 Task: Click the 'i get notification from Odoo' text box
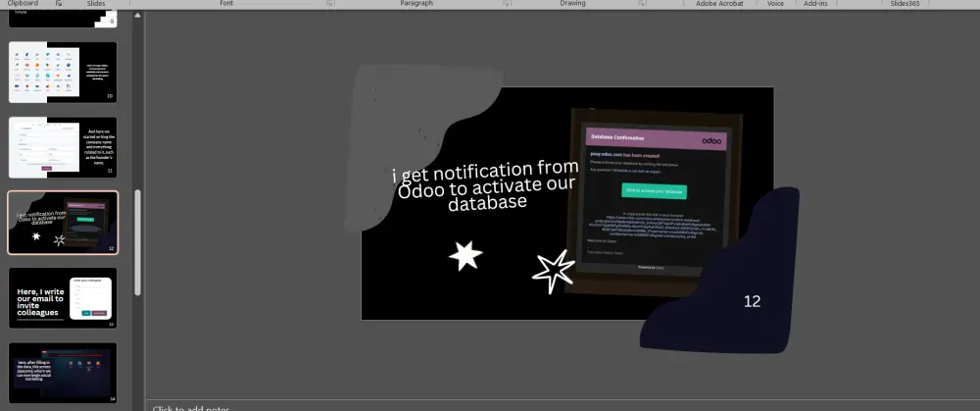pos(487,185)
